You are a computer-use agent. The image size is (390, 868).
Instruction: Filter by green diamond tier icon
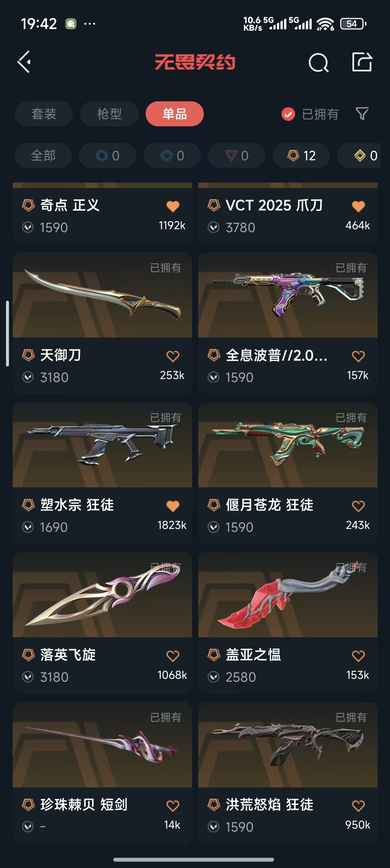(x=172, y=156)
